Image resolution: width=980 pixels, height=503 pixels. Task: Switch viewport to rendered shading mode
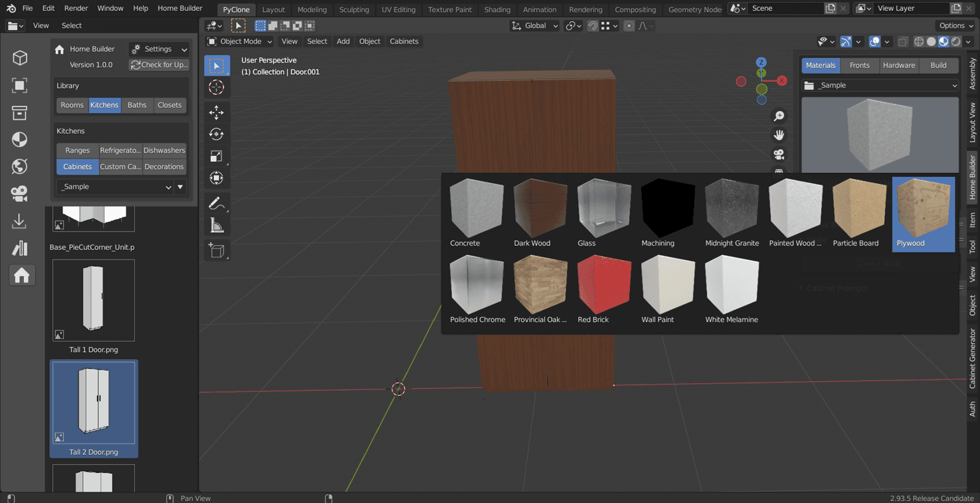(955, 41)
